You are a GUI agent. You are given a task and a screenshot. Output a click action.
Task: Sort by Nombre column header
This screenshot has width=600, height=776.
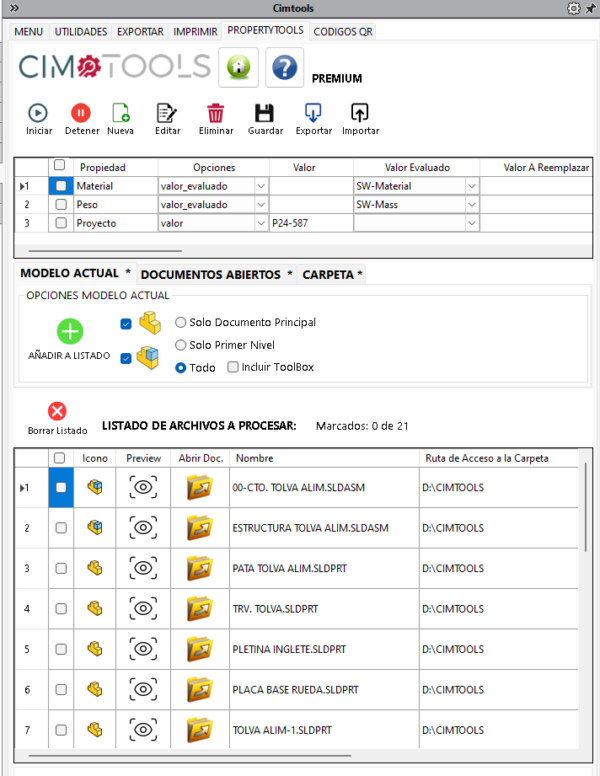324,458
